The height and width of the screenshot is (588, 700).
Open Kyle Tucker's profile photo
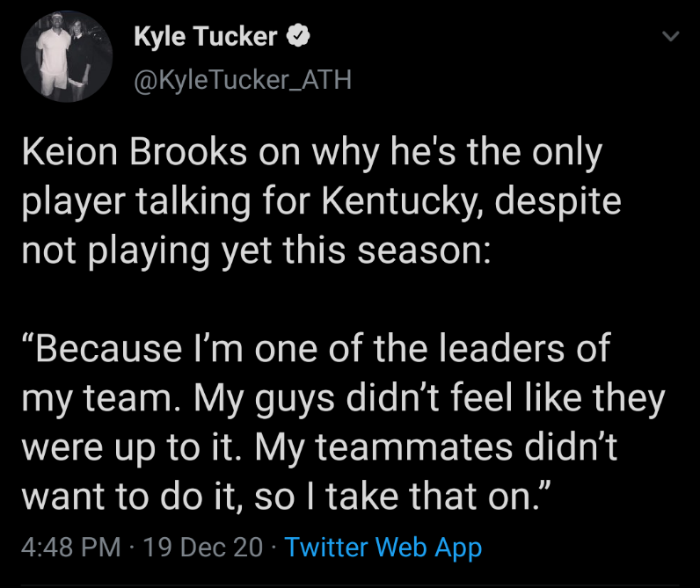[66, 58]
